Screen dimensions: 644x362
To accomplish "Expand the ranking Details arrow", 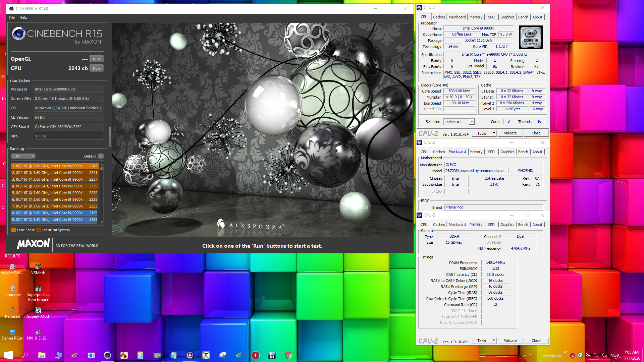I will [101, 156].
